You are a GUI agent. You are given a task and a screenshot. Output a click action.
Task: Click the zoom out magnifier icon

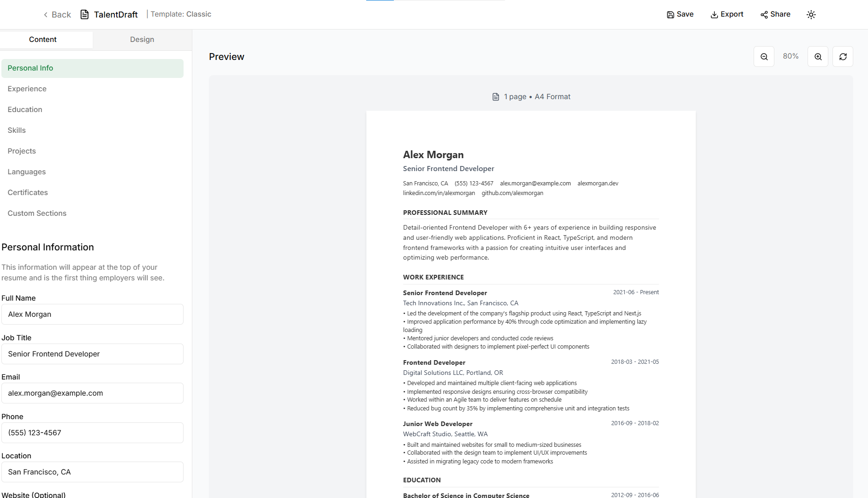[x=764, y=57]
